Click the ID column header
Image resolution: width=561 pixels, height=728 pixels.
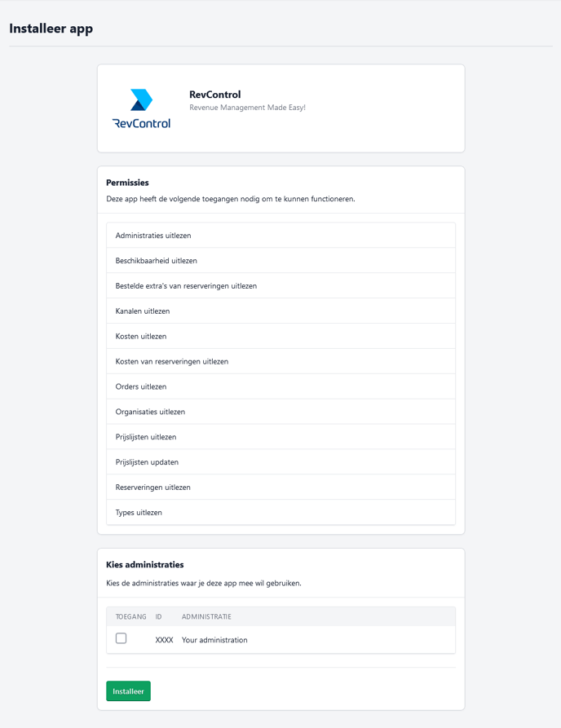coord(159,617)
